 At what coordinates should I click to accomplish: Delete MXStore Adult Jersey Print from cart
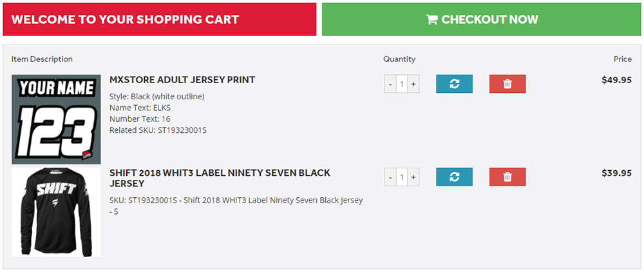[507, 84]
